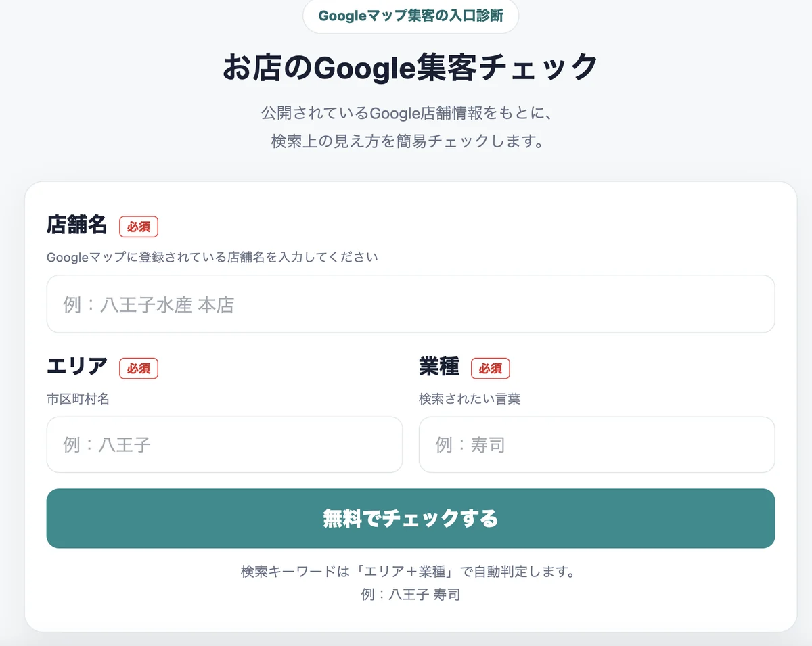Click the 店舗名 input field

pos(411,304)
